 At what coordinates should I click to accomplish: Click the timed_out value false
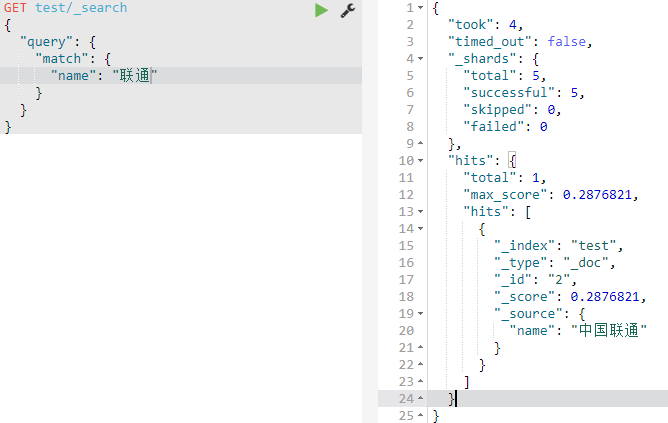pos(566,42)
